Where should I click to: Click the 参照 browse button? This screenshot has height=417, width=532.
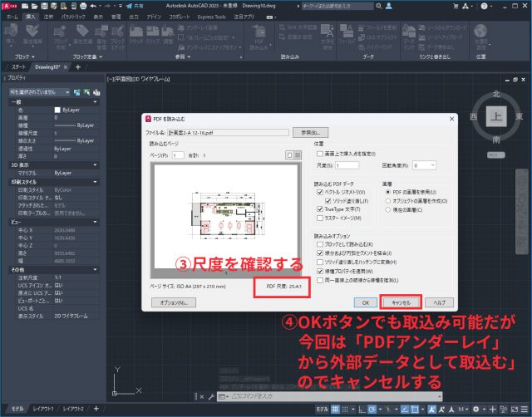311,132
